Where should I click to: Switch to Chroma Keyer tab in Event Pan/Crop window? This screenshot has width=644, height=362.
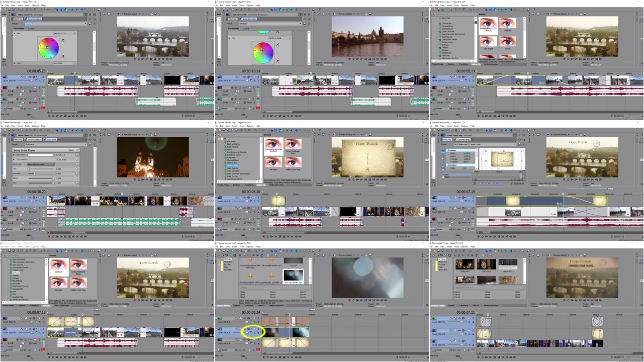tap(463, 139)
